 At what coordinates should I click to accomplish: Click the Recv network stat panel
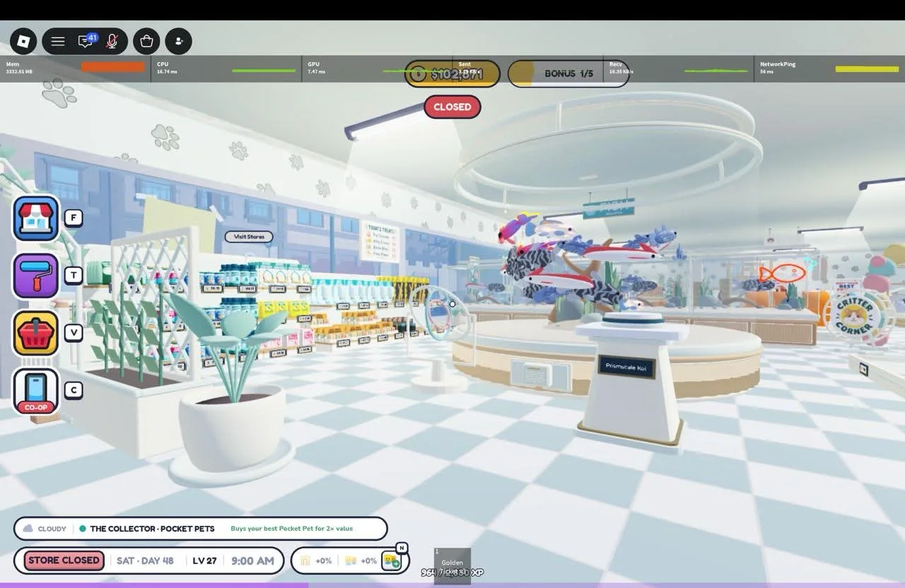click(x=679, y=68)
